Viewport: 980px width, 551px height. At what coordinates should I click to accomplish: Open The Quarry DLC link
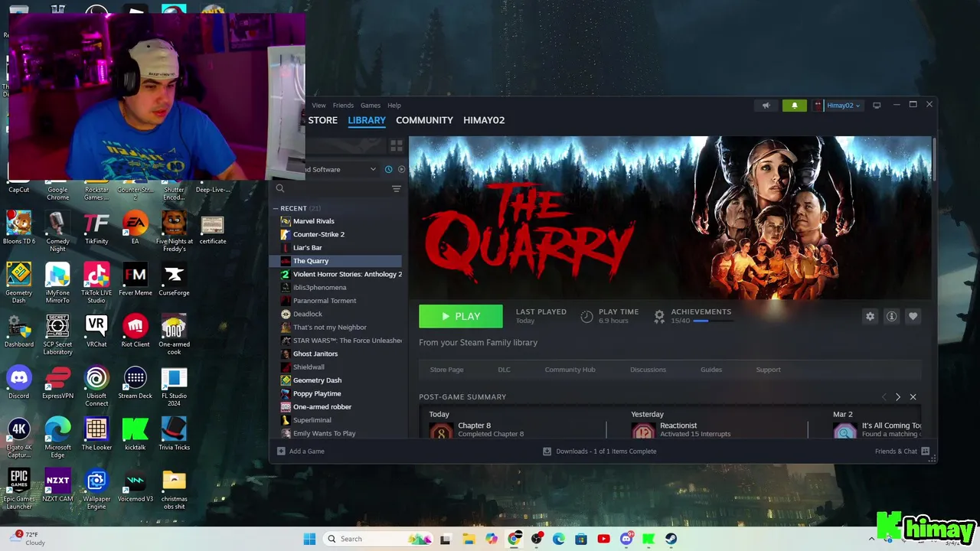[x=504, y=370]
